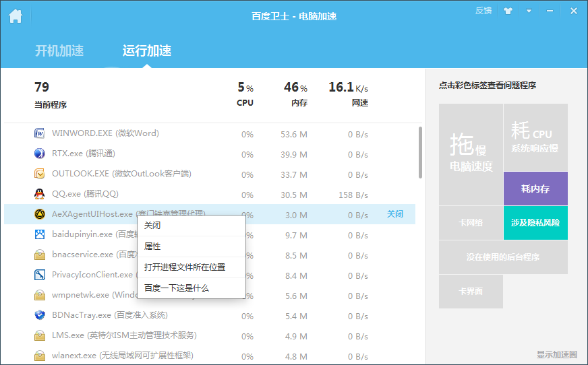This screenshot has width=588, height=365.
Task: Click the teal 涉及隐私风险 tag
Action: point(535,222)
